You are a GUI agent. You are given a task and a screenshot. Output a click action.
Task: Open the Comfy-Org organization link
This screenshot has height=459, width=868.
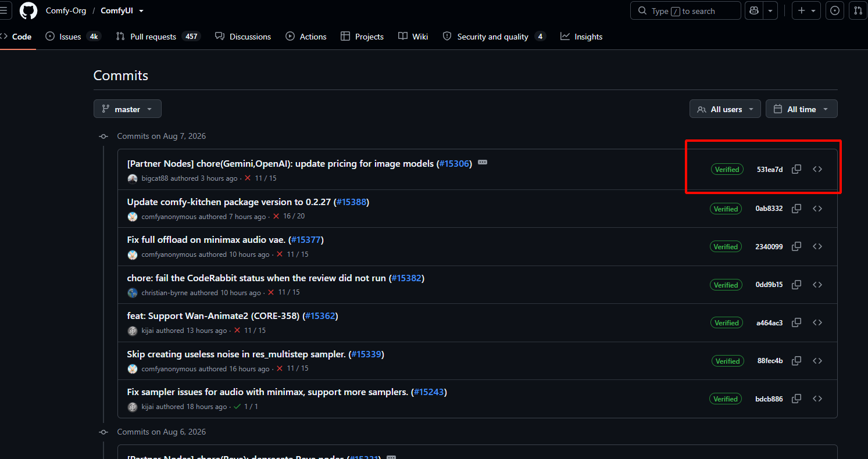pyautogui.click(x=65, y=11)
